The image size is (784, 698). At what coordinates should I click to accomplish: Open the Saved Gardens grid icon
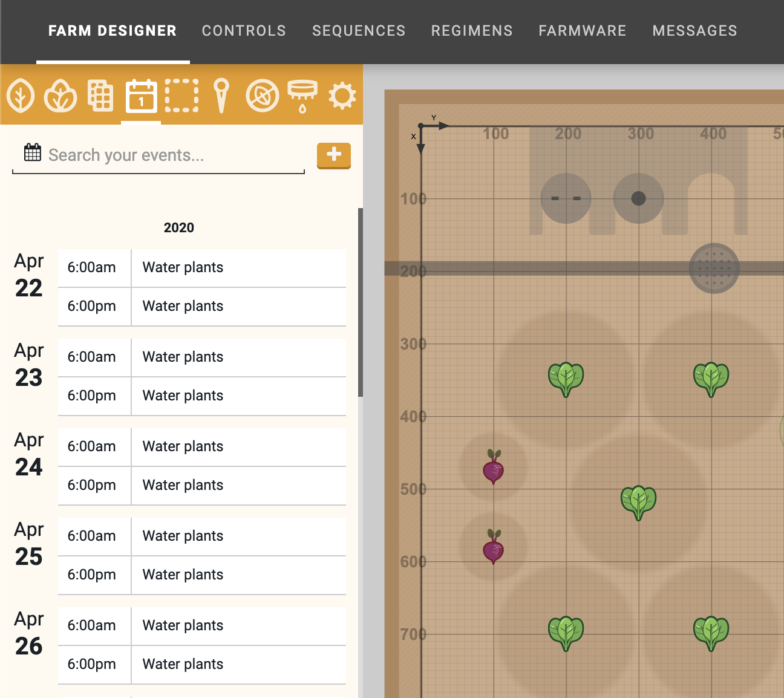pos(100,96)
